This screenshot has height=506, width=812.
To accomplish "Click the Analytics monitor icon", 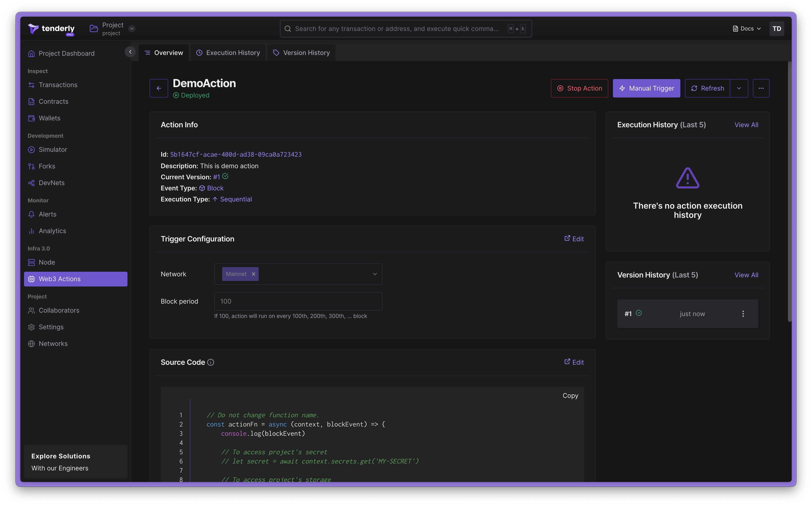I will pyautogui.click(x=31, y=230).
